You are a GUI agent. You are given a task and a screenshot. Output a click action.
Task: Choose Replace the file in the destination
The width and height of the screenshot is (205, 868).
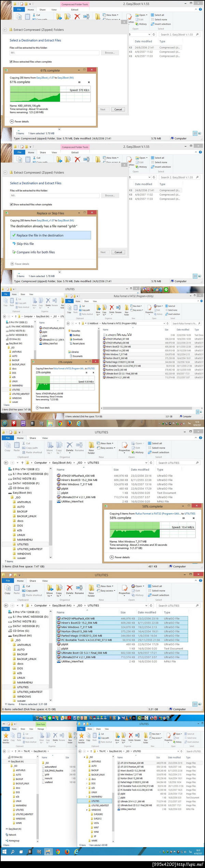[51, 235]
